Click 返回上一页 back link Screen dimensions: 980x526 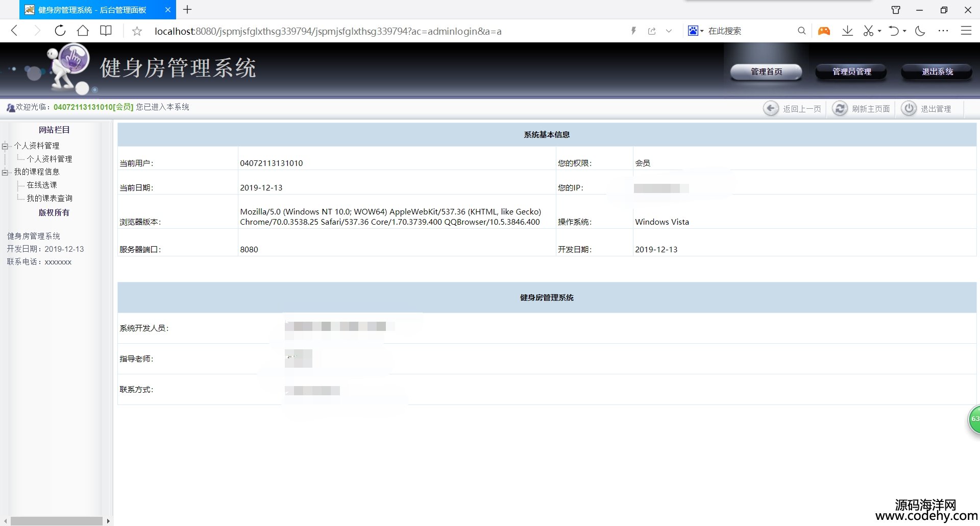(x=793, y=109)
